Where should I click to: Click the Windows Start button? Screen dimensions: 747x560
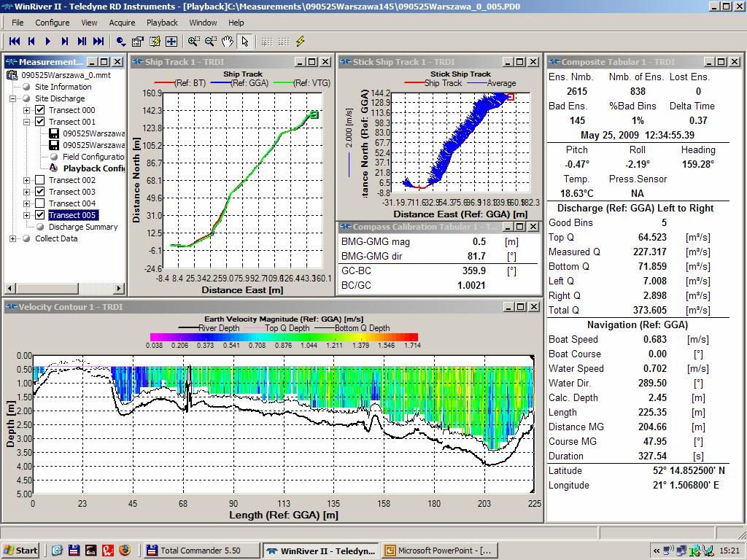[x=20, y=551]
